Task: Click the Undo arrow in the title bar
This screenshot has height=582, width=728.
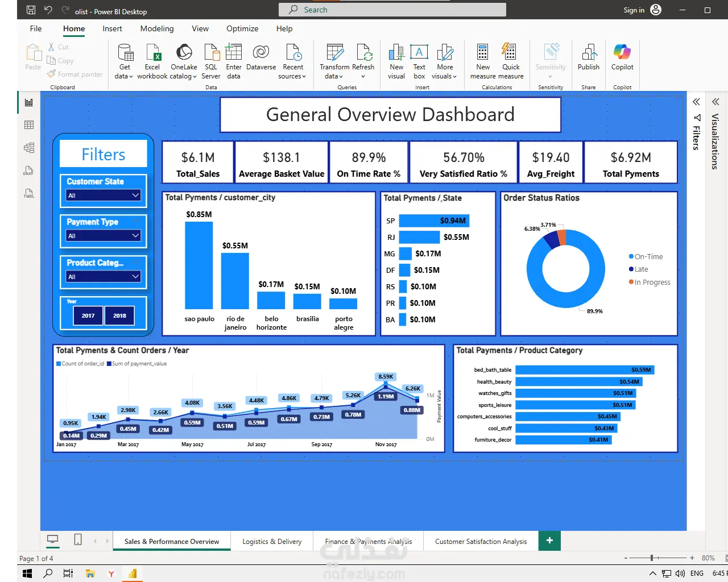Action: tap(48, 10)
